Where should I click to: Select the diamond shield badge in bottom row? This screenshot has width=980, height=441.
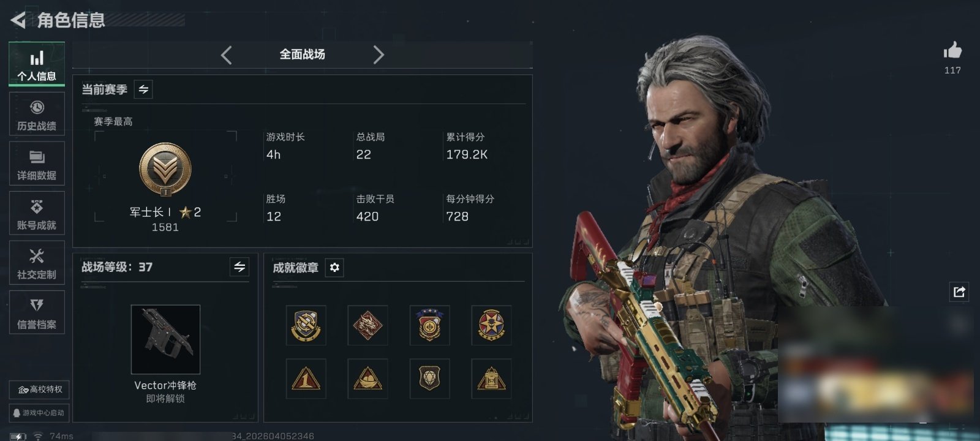point(429,379)
